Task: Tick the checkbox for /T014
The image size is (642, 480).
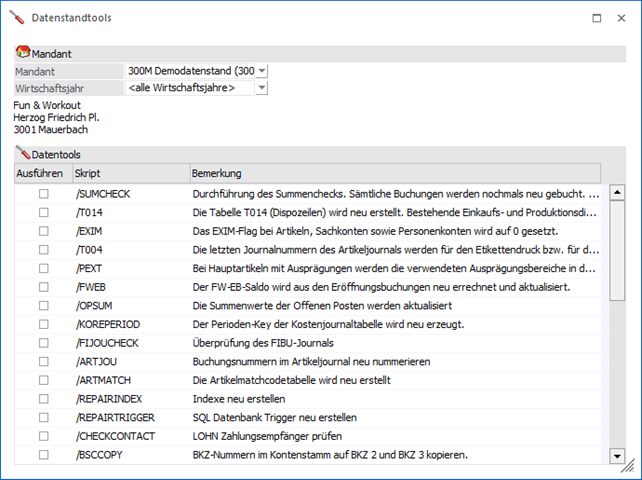Action: [43, 212]
